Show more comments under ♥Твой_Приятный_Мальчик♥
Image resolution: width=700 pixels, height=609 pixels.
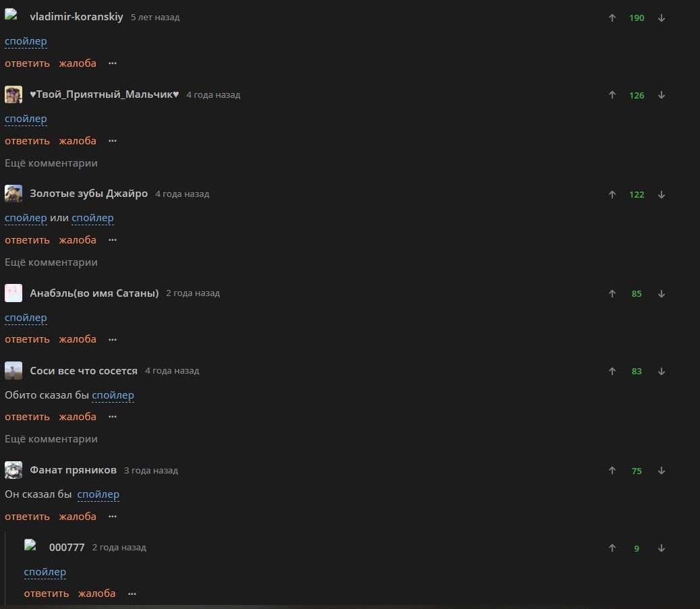point(51,163)
